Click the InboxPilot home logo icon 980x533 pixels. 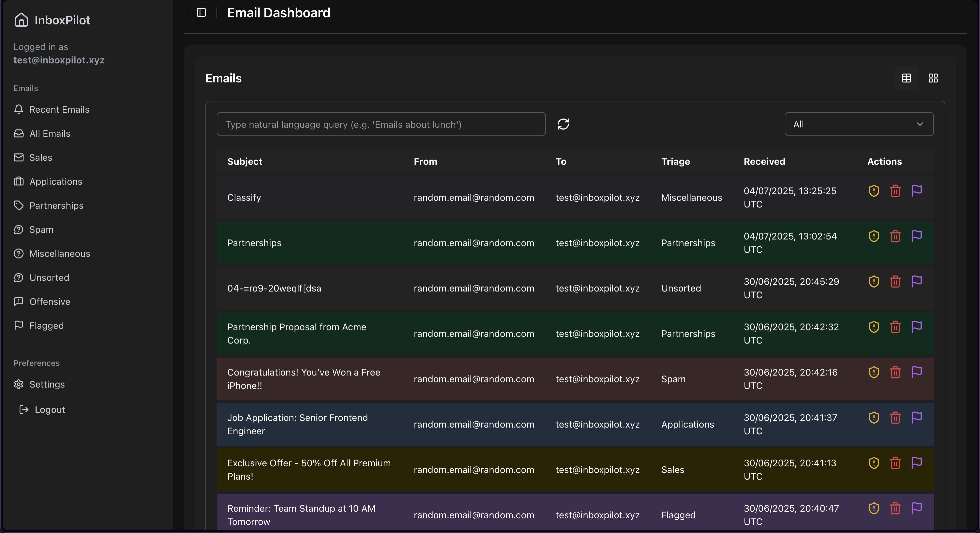click(21, 20)
